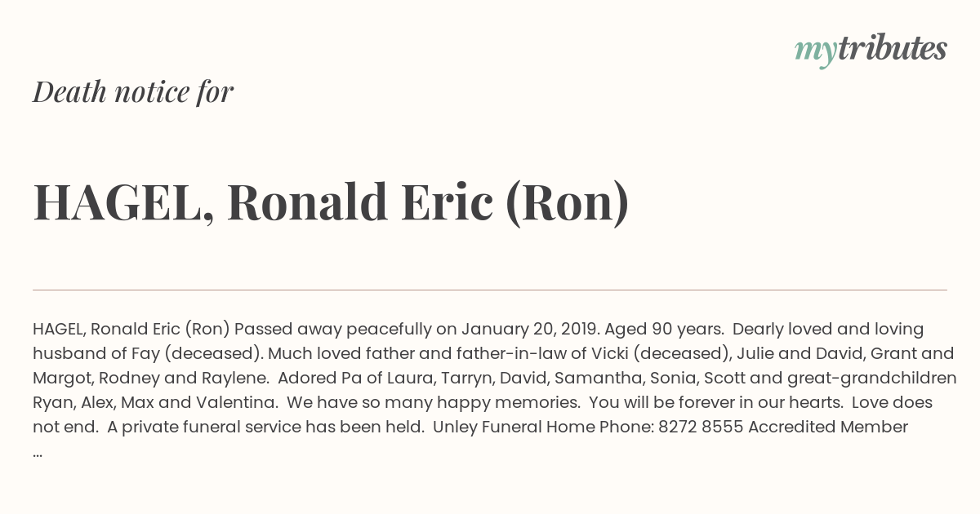Screen dimensions: 980x514
Task: Click "We have so many happy memories"
Action: coord(433,403)
